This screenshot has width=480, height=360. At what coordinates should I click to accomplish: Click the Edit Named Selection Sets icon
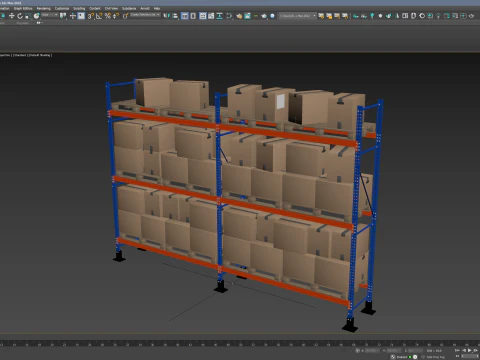click(125, 16)
